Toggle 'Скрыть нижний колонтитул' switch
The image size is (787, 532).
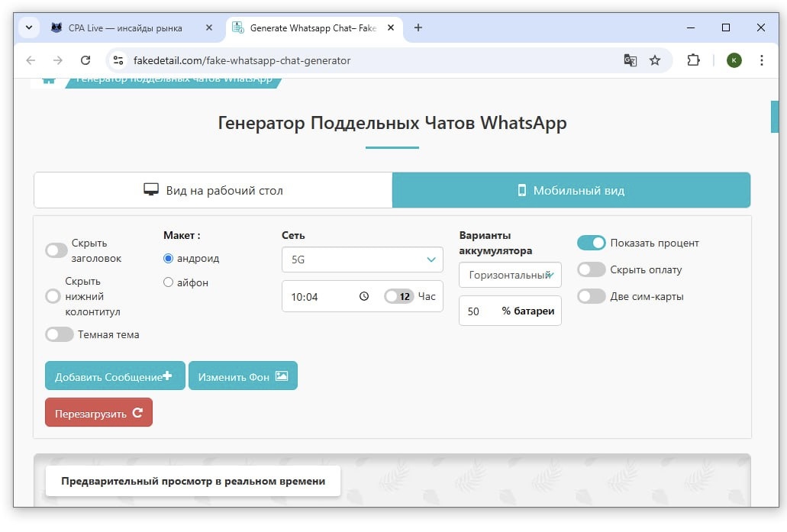[53, 296]
